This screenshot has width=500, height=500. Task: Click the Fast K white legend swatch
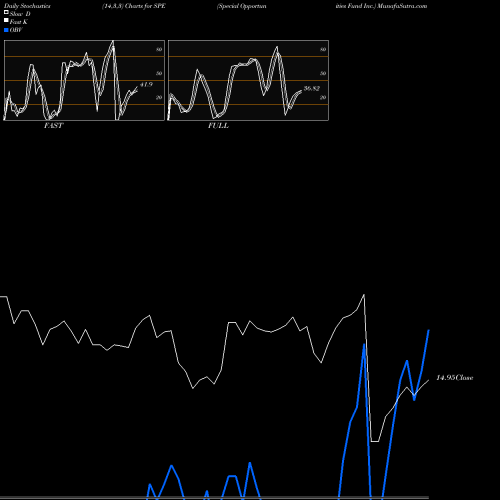point(6,21)
